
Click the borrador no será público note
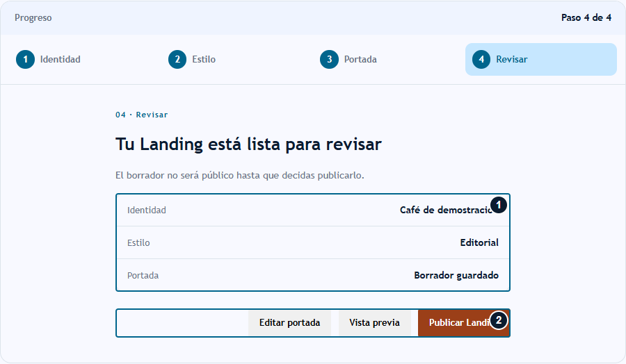coord(239,176)
